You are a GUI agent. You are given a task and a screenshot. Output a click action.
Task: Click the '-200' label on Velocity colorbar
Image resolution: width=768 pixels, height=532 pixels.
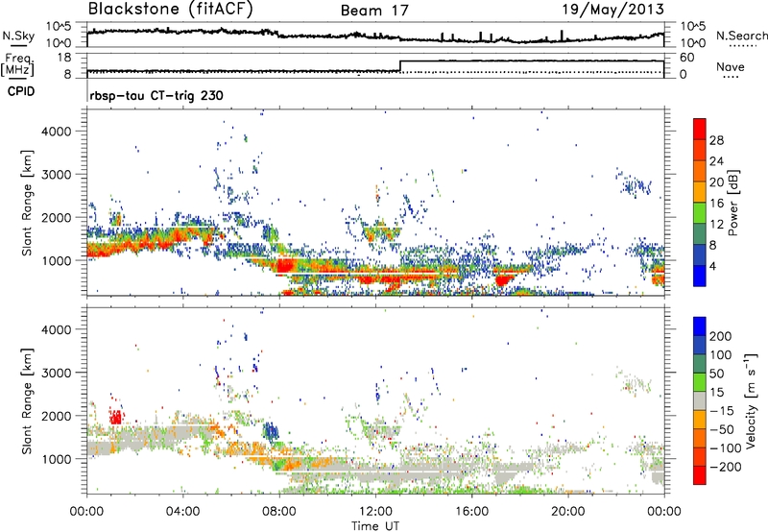[x=725, y=467]
